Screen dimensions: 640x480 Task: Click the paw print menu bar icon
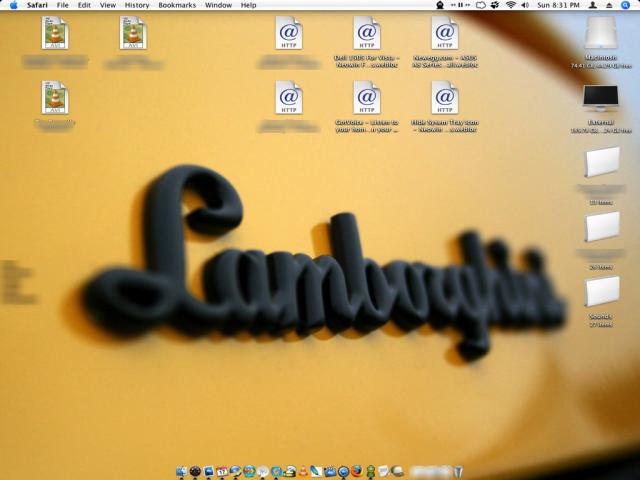[x=495, y=5]
